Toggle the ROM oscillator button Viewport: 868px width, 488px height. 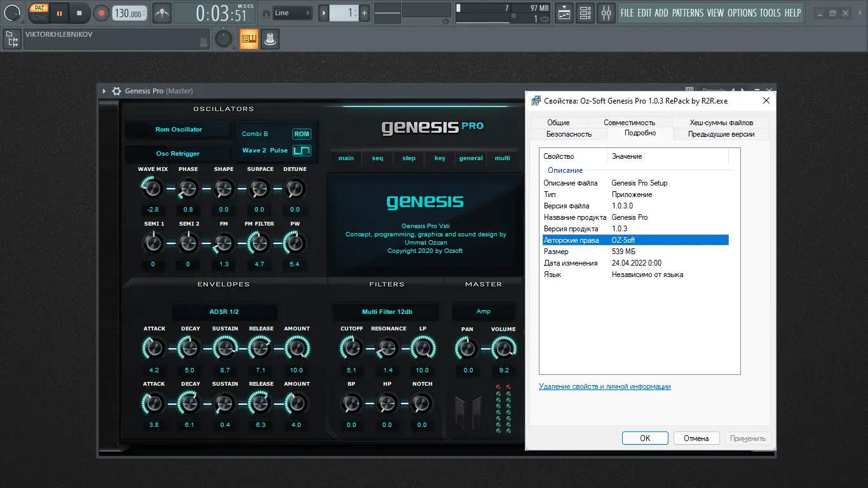click(301, 134)
